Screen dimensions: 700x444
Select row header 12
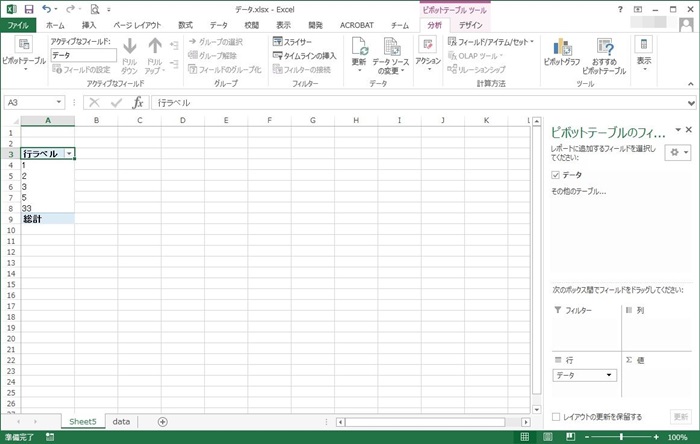[11, 252]
